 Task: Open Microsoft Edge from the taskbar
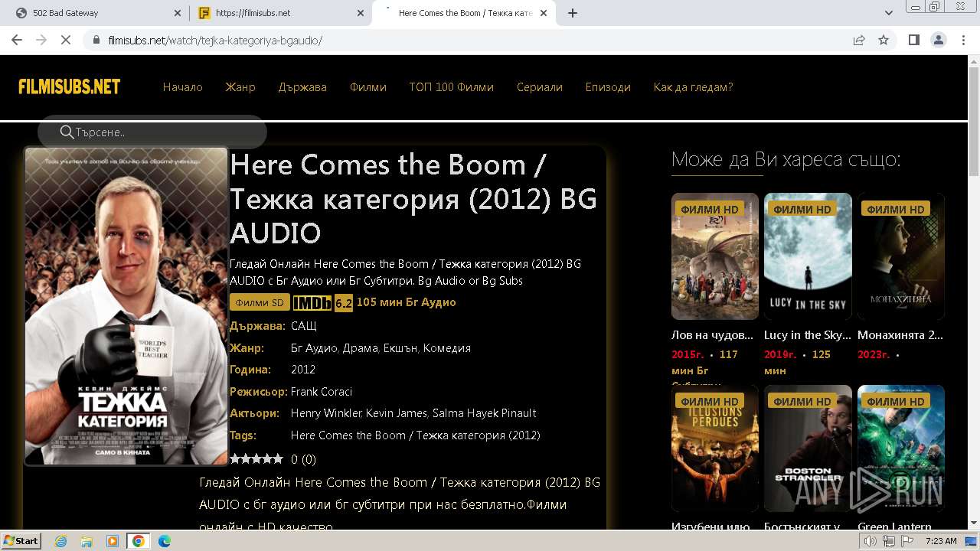165,541
